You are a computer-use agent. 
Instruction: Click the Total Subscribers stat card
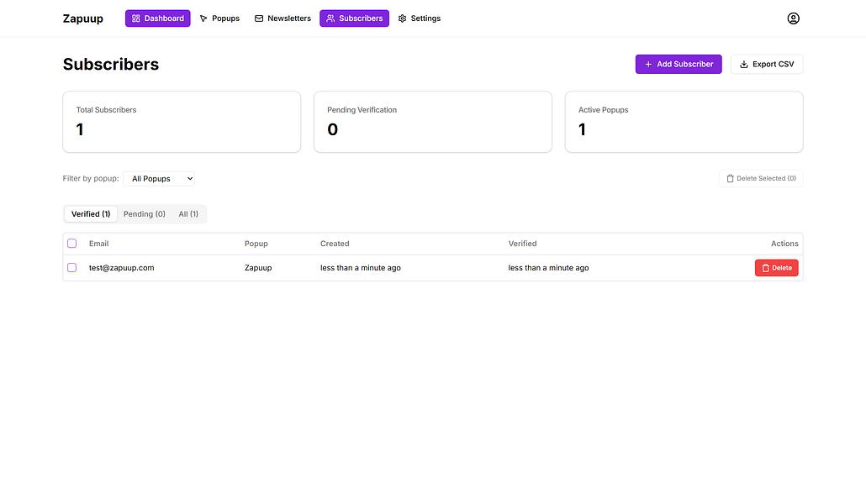click(182, 122)
